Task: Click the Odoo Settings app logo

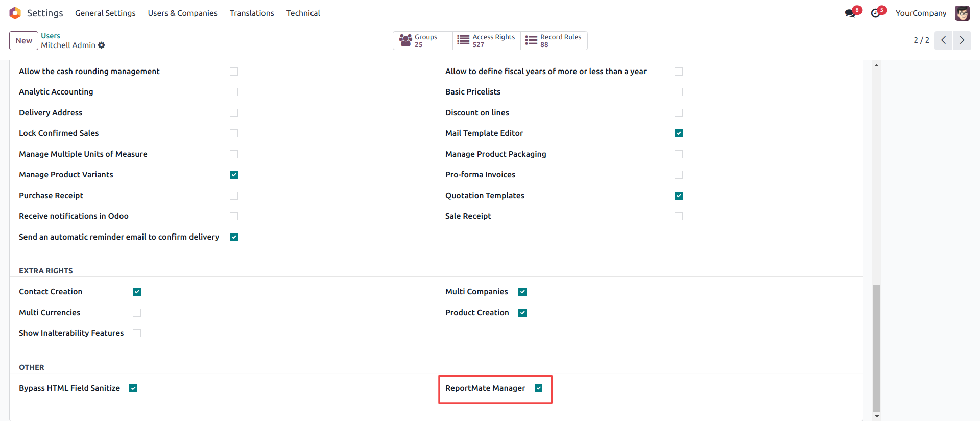Action: pos(15,13)
